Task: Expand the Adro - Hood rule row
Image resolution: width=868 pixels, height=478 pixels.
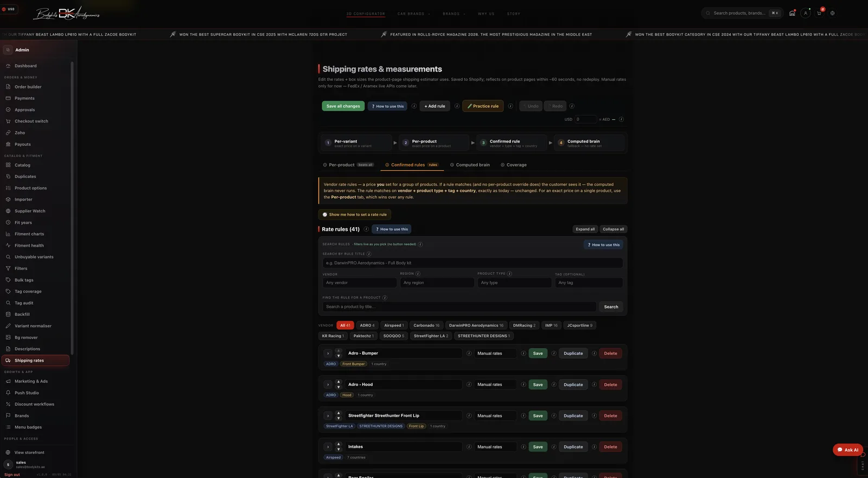Action: pyautogui.click(x=328, y=385)
